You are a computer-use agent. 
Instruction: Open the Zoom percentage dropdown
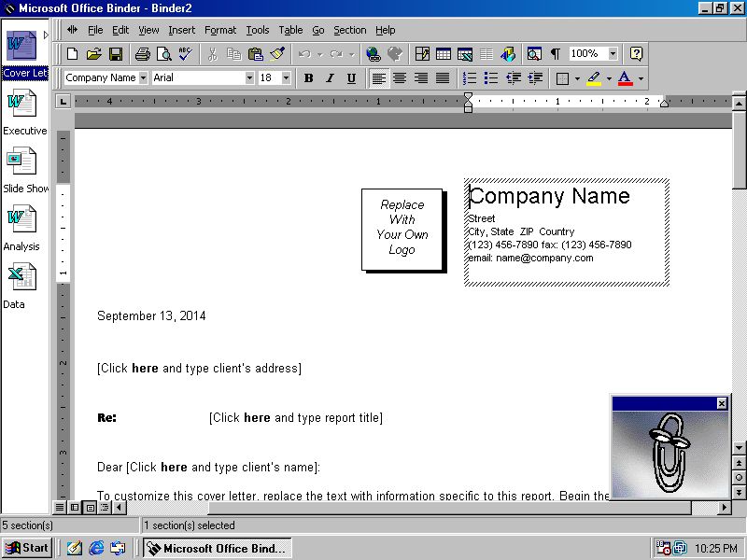613,54
